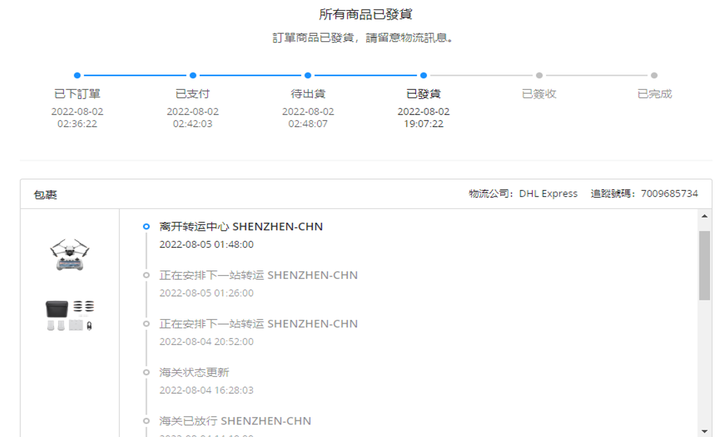Viewport: 720px width, 437px height.
Task: Click the scroll-up arrow of tracking list
Action: [704, 216]
